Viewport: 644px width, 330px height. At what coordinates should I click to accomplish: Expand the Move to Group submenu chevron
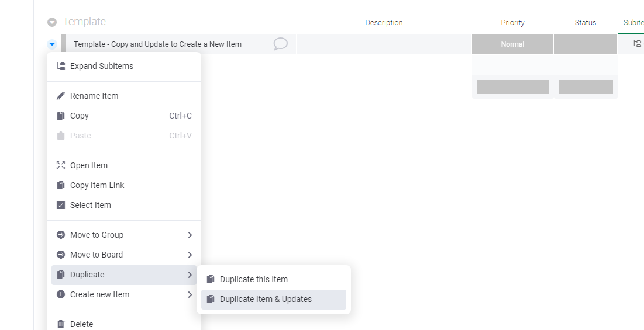(x=190, y=235)
